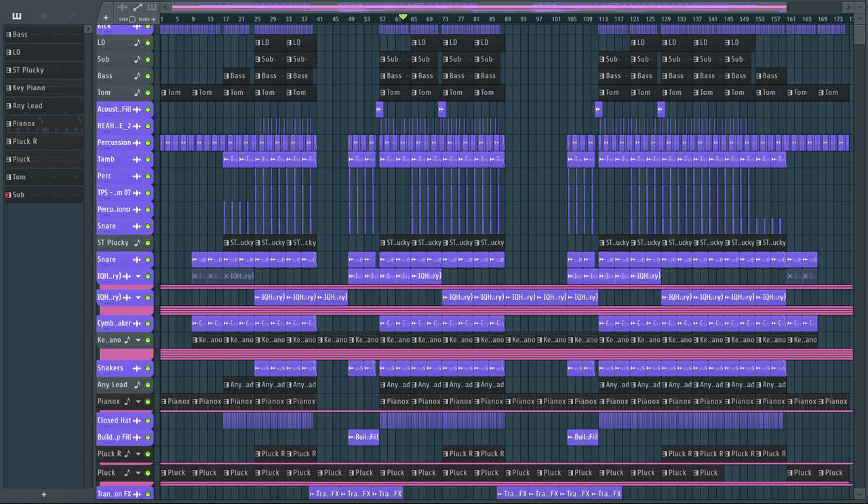868x504 pixels.
Task: Switch the STEP/SLIDE toggle
Action: [x=132, y=19]
